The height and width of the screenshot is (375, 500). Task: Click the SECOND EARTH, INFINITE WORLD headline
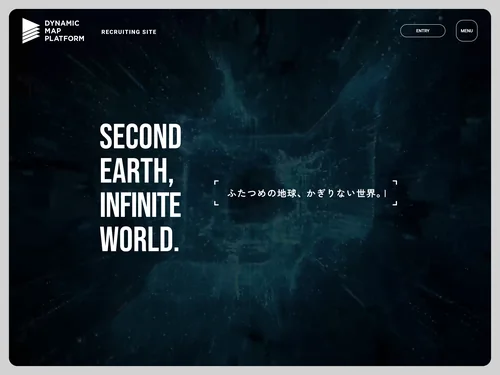141,187
